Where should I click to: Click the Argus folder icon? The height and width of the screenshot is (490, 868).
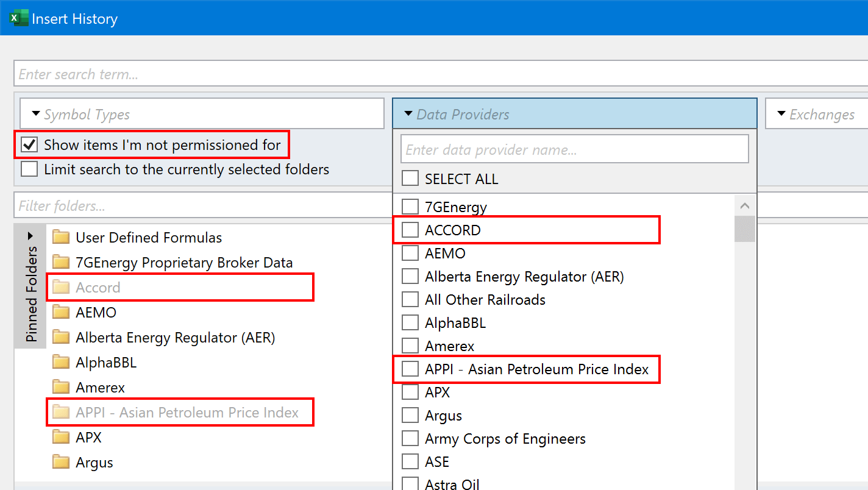tap(61, 462)
